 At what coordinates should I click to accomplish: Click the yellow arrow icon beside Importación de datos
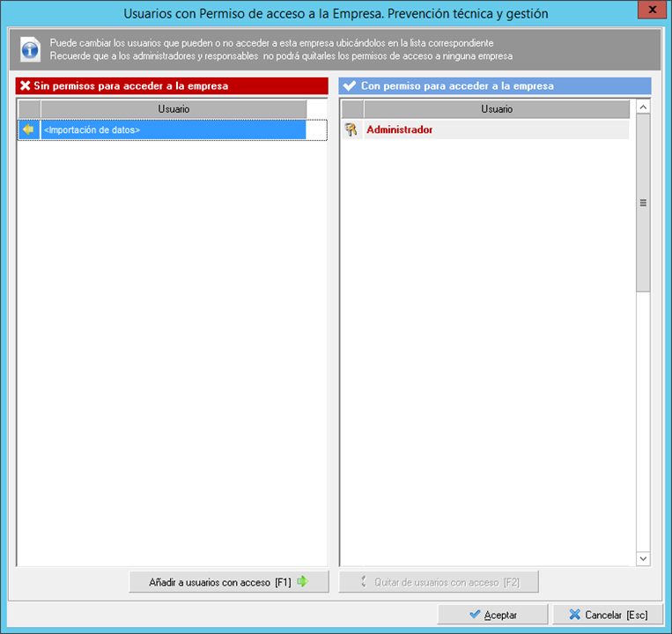[29, 129]
